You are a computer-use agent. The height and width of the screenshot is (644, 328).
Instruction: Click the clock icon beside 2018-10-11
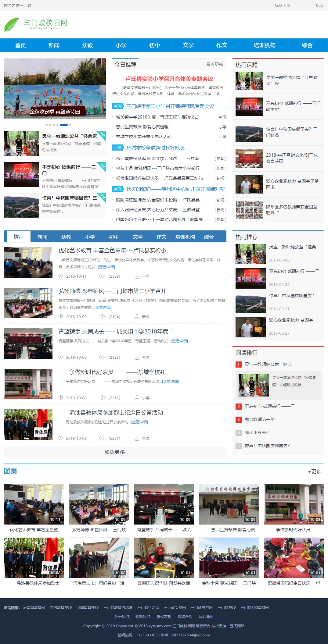point(61,276)
